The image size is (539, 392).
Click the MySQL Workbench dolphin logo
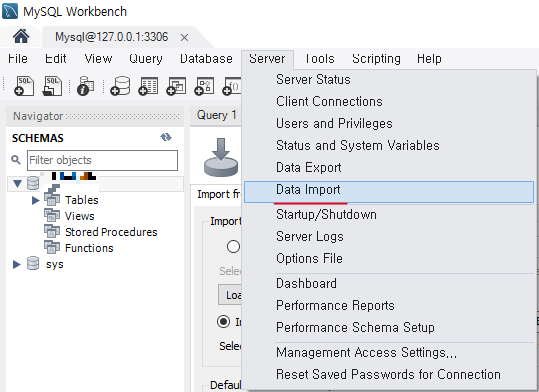pyautogui.click(x=10, y=11)
